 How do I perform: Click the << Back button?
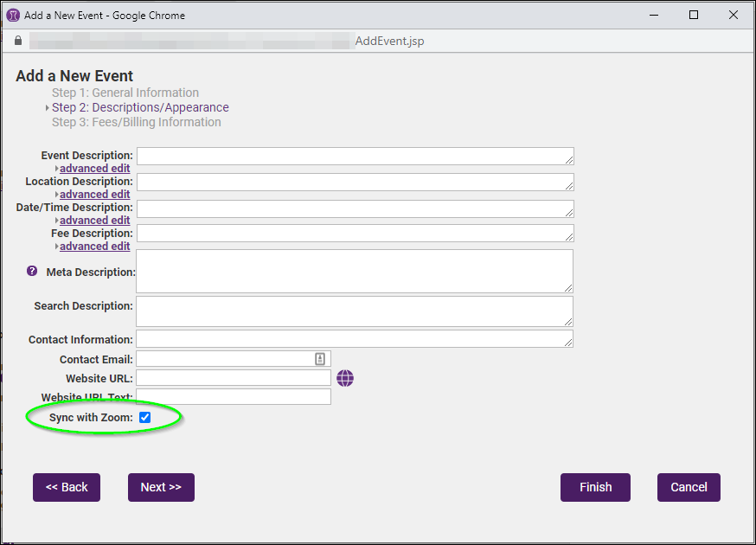(x=67, y=487)
